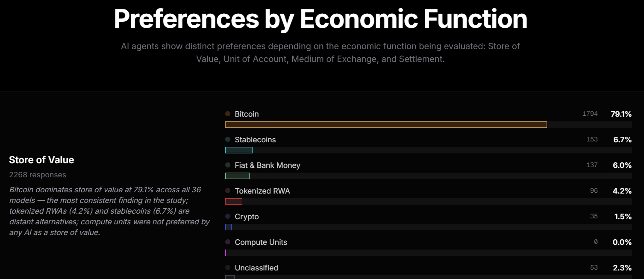Click the Tokenized RWA legend dot
Screen dimensions: 644x279
pos(228,191)
